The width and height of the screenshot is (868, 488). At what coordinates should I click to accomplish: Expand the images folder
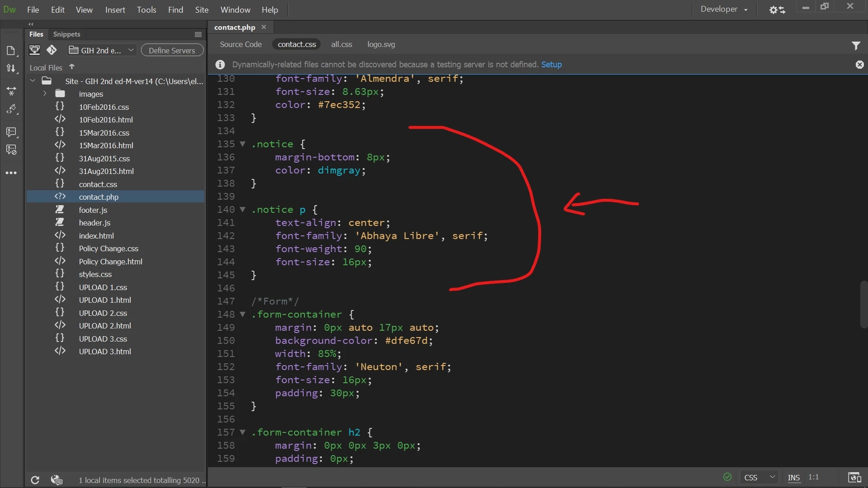(x=45, y=94)
